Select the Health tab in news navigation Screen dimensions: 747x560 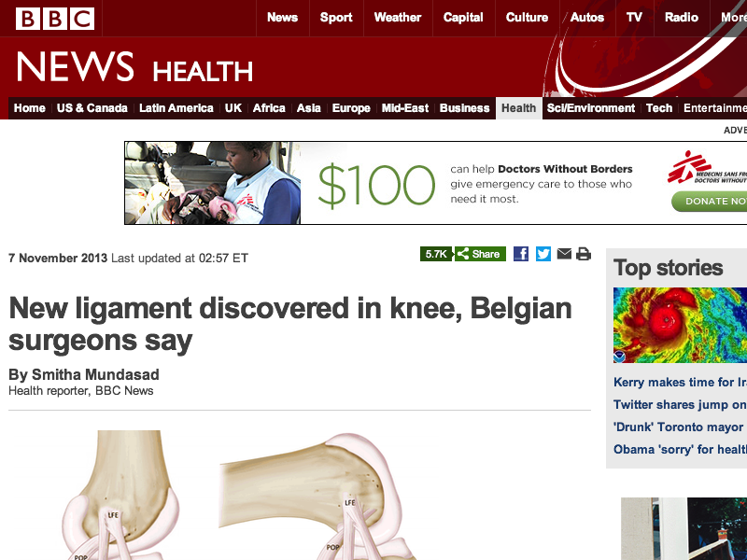click(x=519, y=108)
